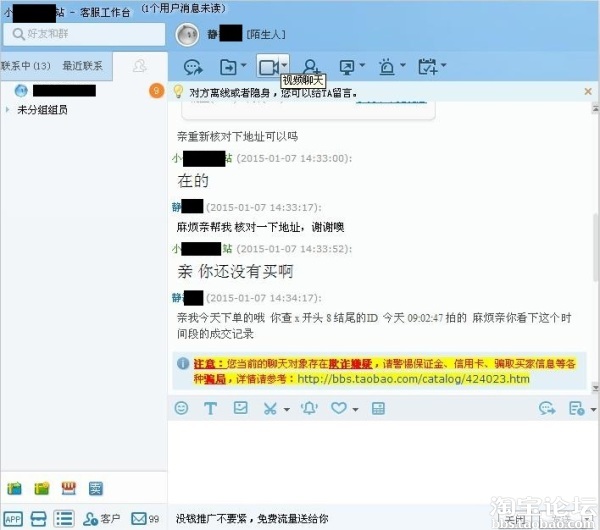This screenshot has height=530, width=600.
Task: Switch to the 联系中 (13) tab
Action: (26, 66)
